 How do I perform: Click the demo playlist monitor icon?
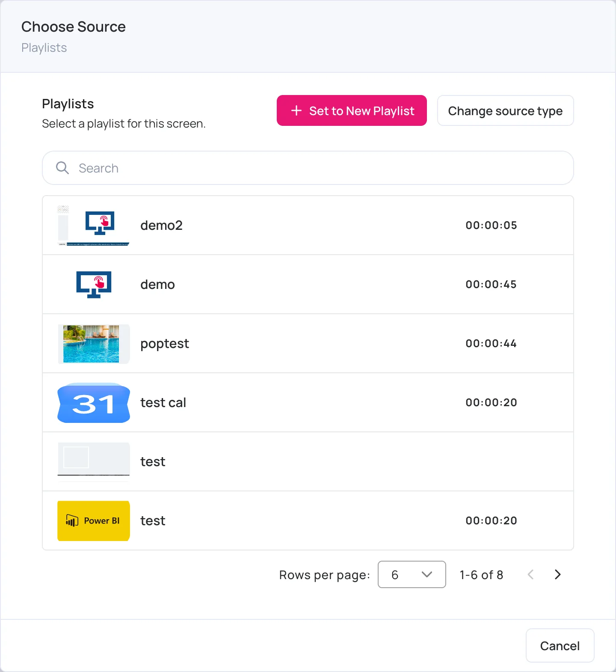pos(94,284)
